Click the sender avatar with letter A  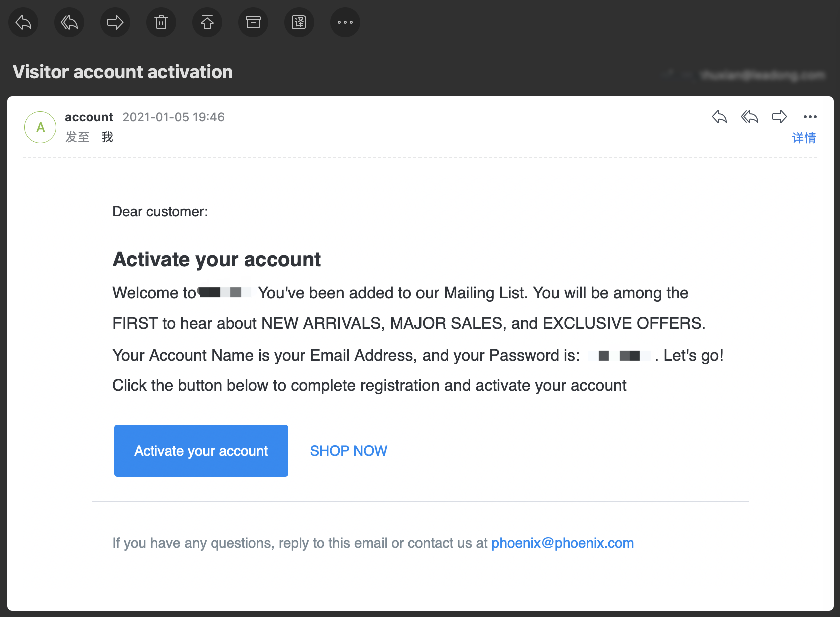click(40, 127)
